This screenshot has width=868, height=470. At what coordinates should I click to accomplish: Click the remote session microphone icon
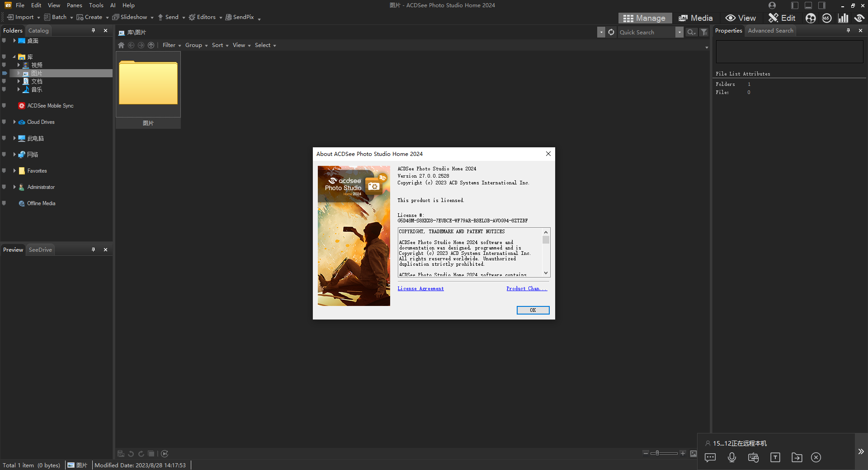coord(732,457)
